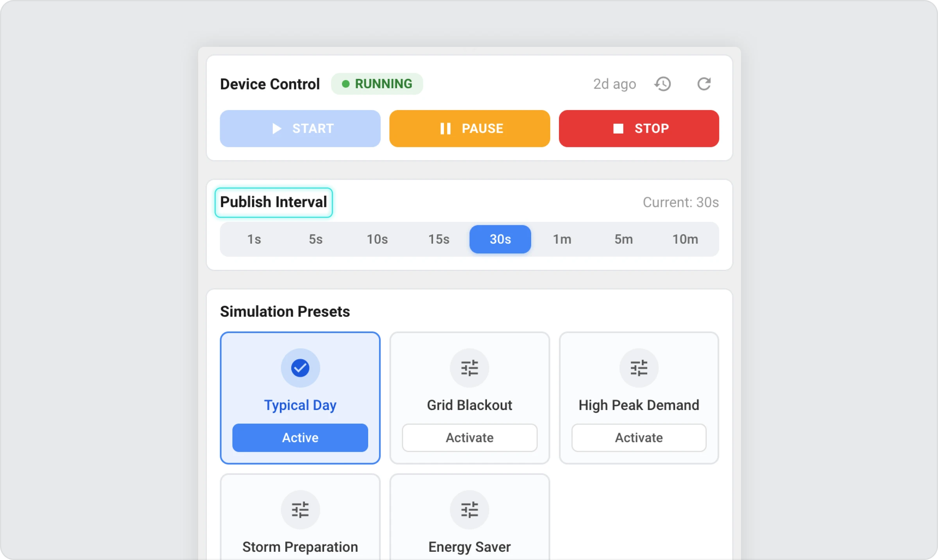Pause the running device
The width and height of the screenshot is (938, 560).
469,128
